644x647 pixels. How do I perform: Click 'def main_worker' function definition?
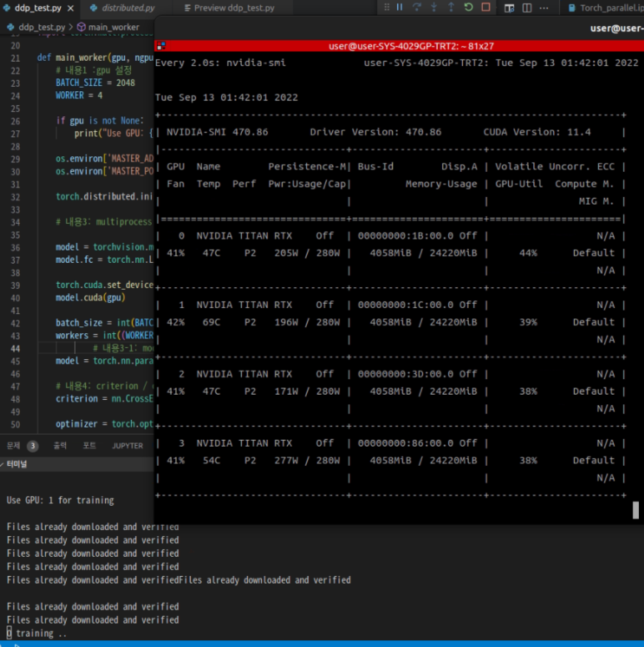95,57
